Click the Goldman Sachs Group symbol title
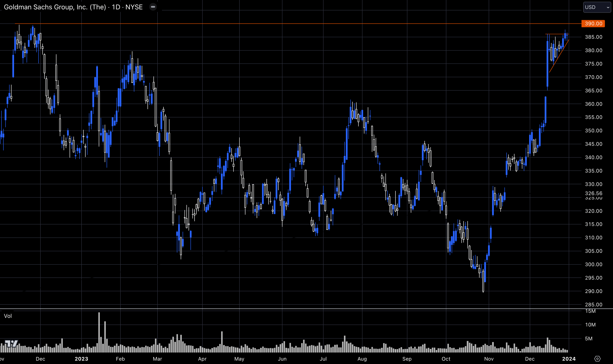The height and width of the screenshot is (364, 613). click(73, 7)
